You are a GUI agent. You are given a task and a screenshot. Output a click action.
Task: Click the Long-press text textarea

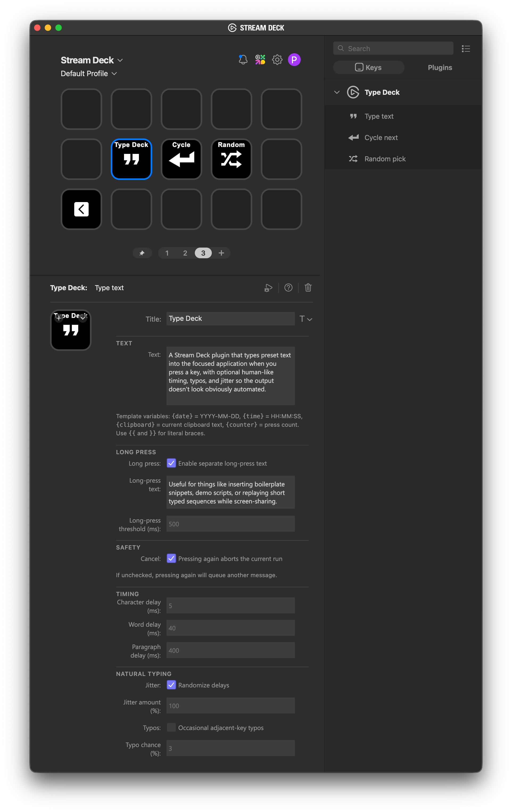(x=230, y=492)
